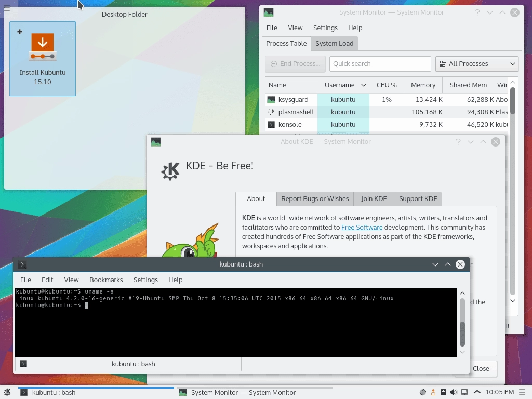Open the device notifier USB tray icon
The width and height of the screenshot is (532, 399).
[443, 392]
